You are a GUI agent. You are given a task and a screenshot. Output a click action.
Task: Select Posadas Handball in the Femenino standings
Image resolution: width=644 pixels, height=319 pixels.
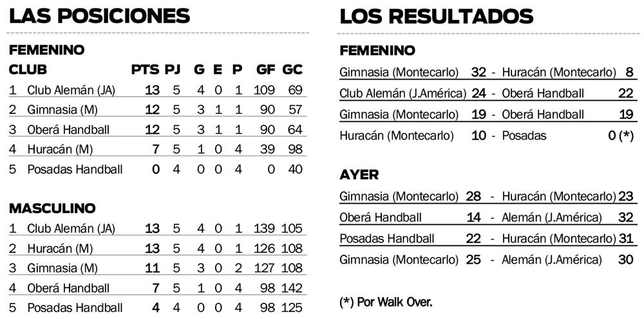click(x=75, y=169)
